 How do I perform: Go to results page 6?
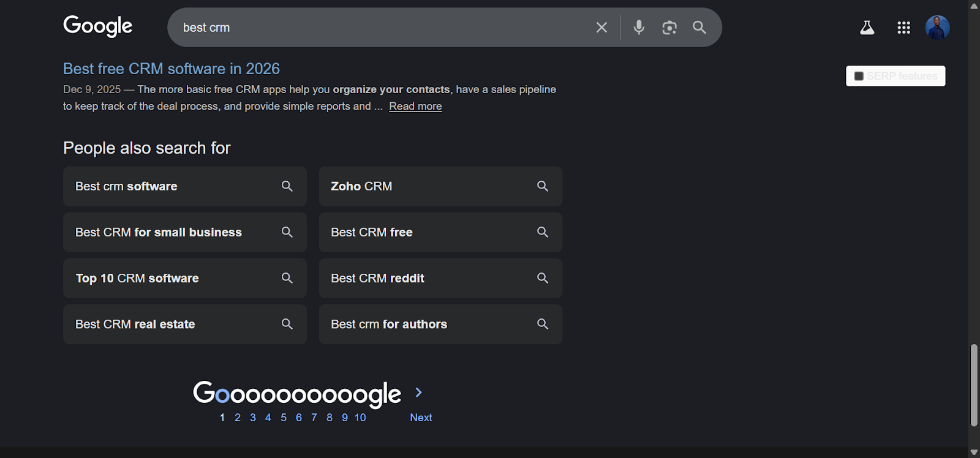click(299, 418)
